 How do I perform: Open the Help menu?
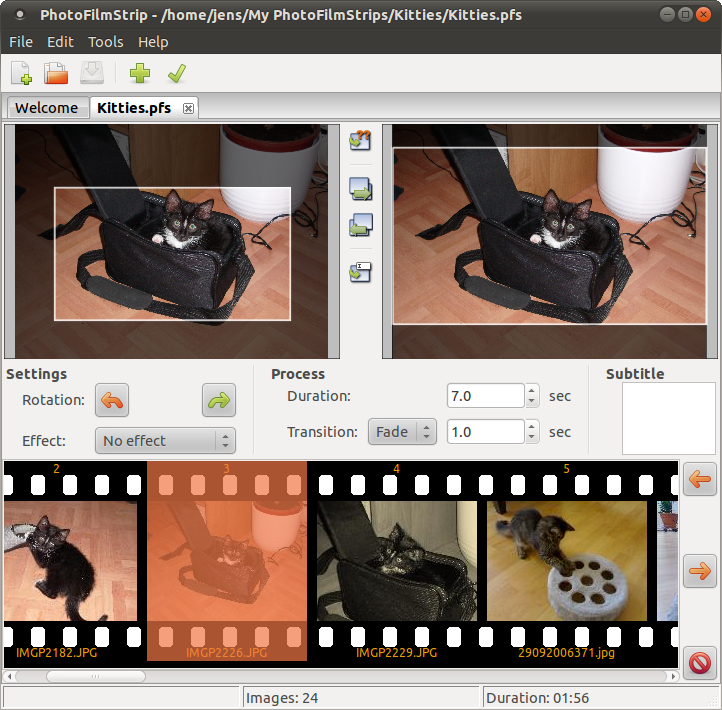(x=153, y=42)
